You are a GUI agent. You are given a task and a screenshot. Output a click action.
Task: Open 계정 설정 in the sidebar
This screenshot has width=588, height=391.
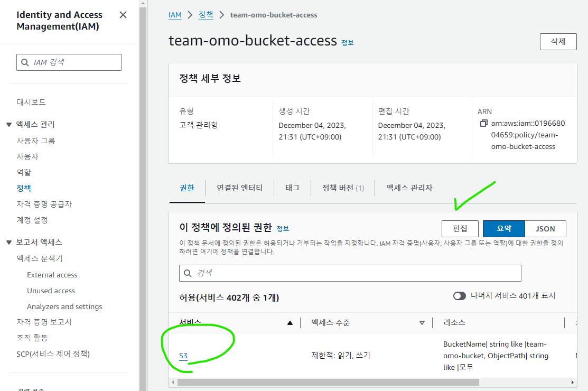coord(32,220)
